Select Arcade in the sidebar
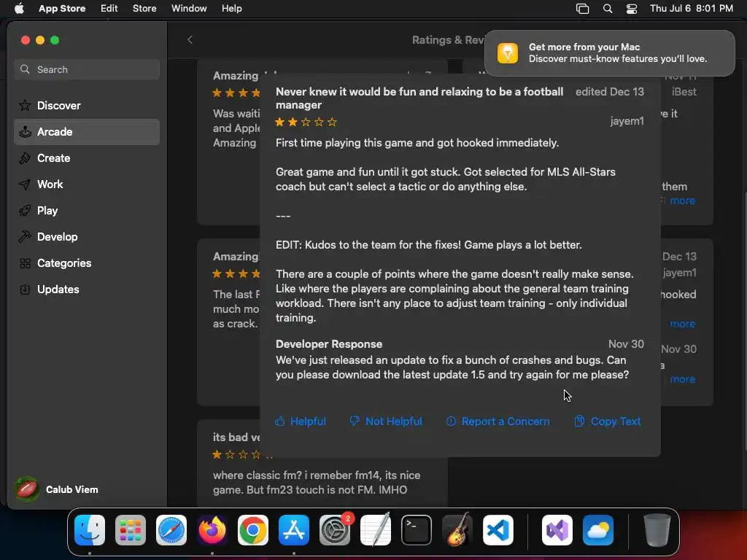 click(x=87, y=132)
